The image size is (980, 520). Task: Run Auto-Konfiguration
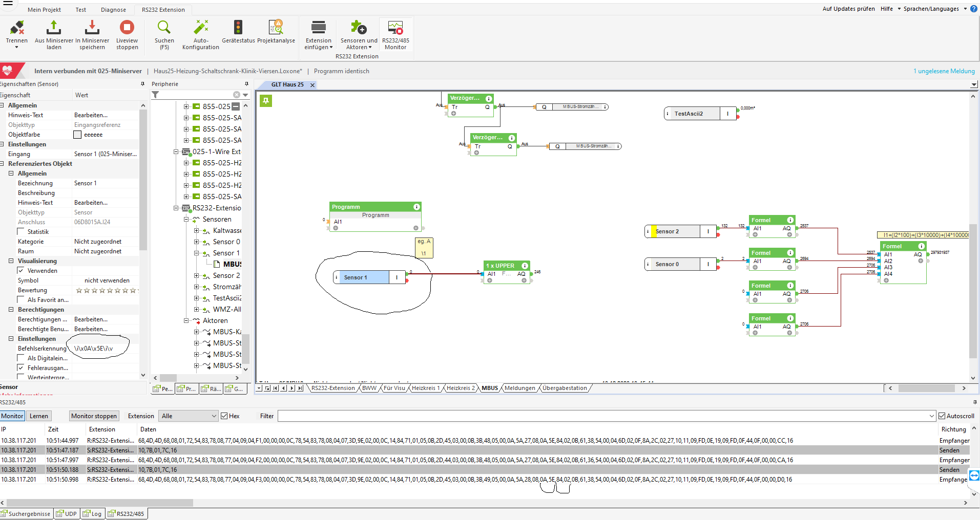point(201,28)
